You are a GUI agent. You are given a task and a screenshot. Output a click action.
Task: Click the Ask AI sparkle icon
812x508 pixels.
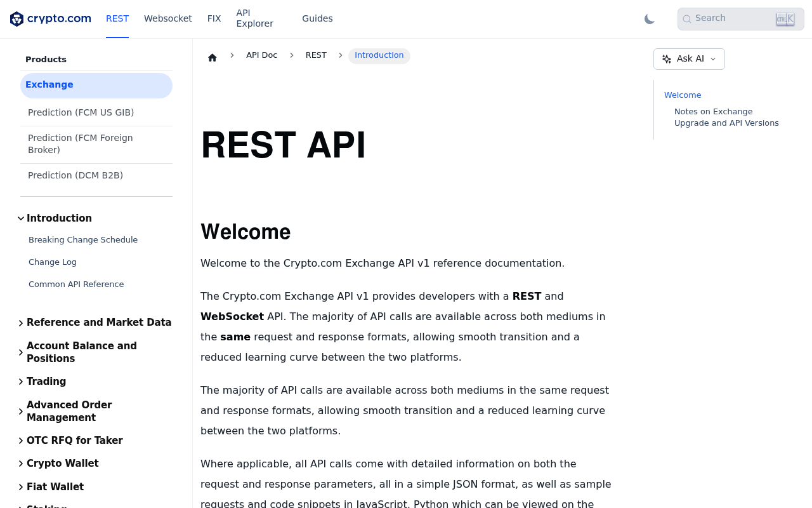667,59
